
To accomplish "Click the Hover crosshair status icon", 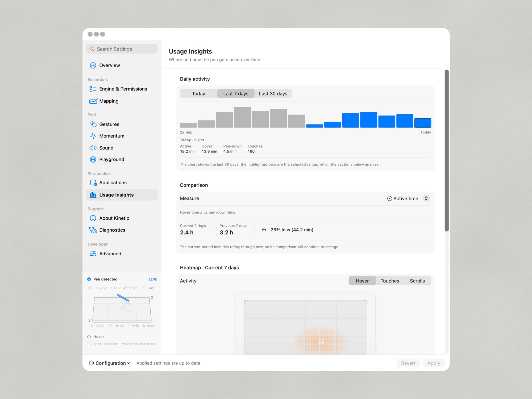I will click(89, 337).
